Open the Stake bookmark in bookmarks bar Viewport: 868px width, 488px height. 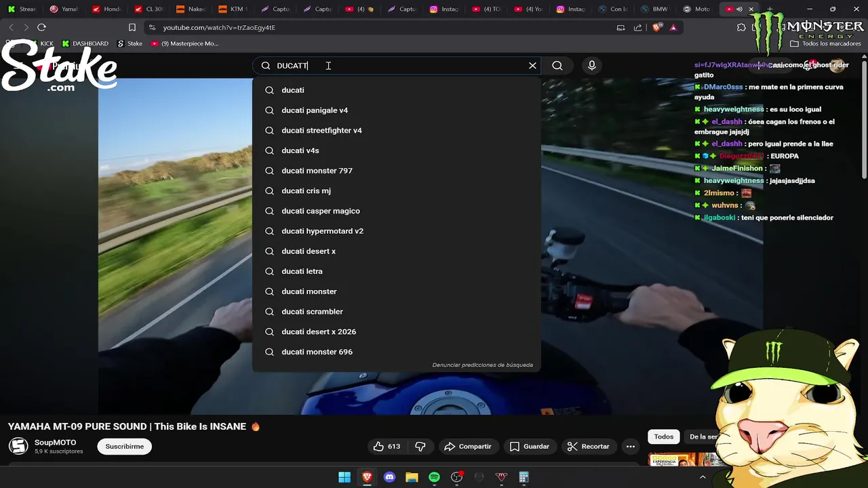pyautogui.click(x=130, y=43)
